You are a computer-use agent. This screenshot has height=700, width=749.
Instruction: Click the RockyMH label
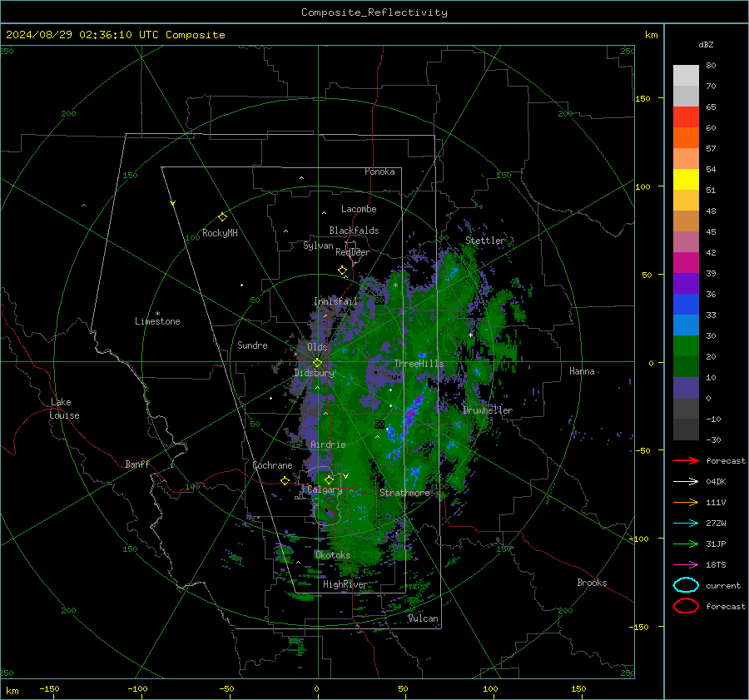tap(220, 233)
